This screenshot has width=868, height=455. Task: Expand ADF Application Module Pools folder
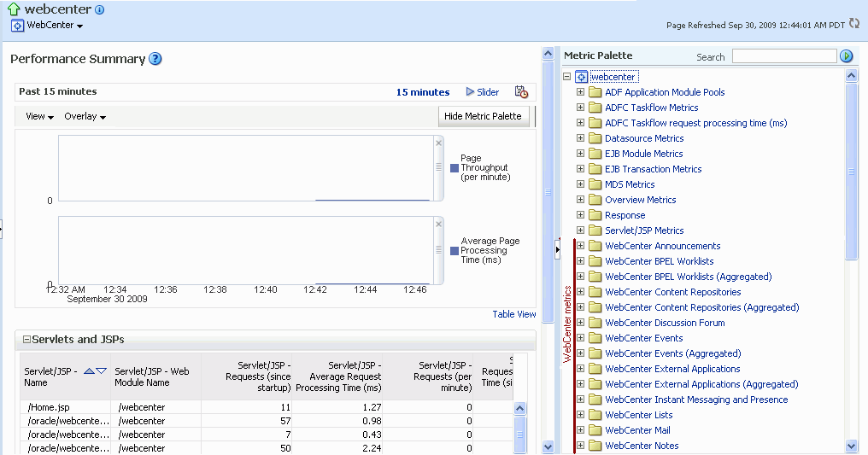pos(581,92)
